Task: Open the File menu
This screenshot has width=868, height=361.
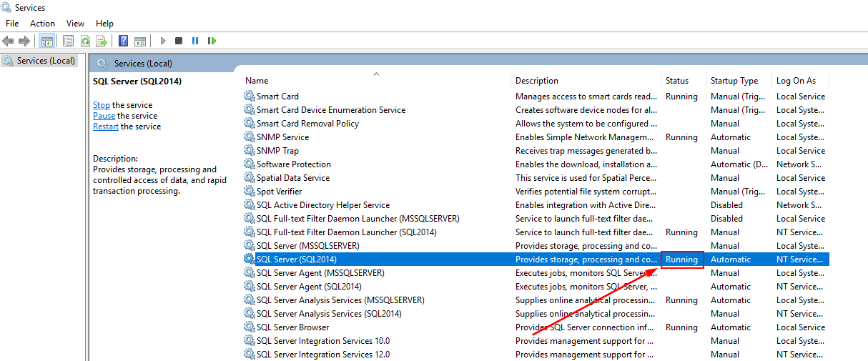Action: tap(12, 24)
